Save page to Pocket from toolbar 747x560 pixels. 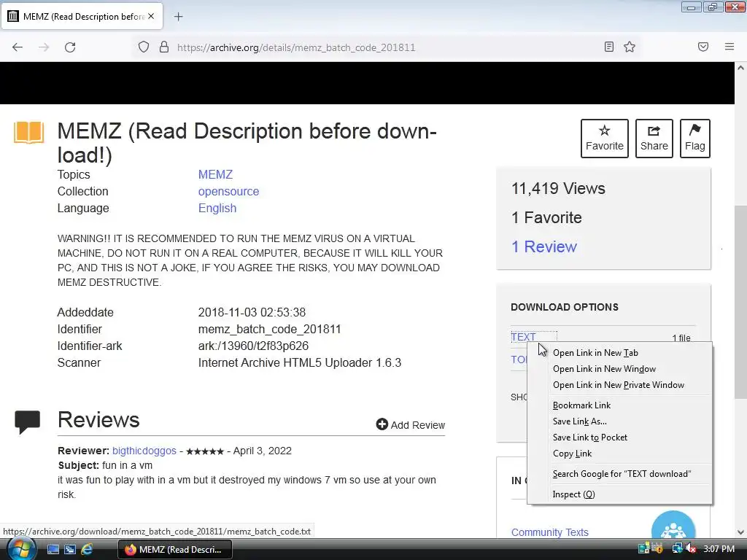[703, 47]
